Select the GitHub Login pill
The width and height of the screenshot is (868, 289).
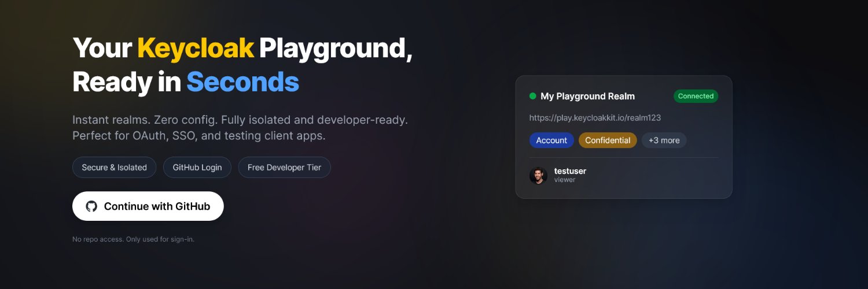197,168
